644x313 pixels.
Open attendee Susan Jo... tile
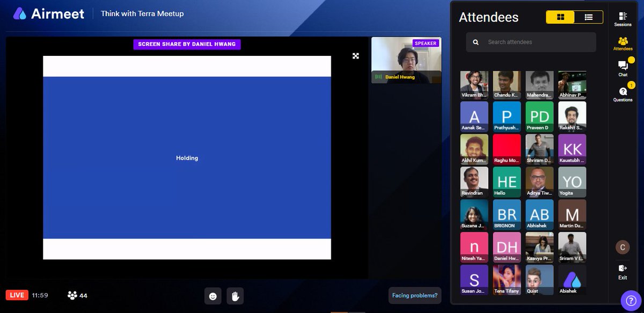474,280
